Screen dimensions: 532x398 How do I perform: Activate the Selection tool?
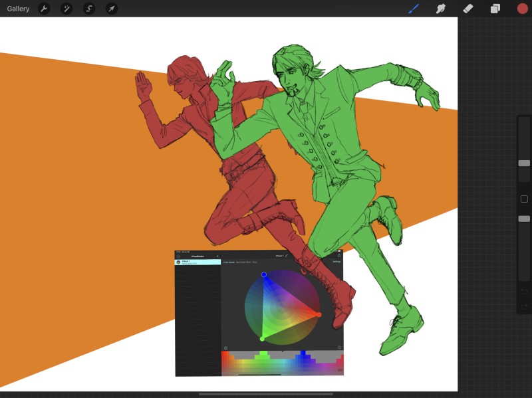click(89, 9)
